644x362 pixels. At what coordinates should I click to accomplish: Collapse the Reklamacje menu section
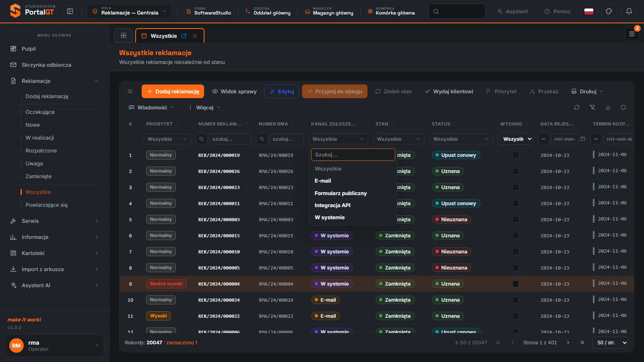tap(55, 81)
